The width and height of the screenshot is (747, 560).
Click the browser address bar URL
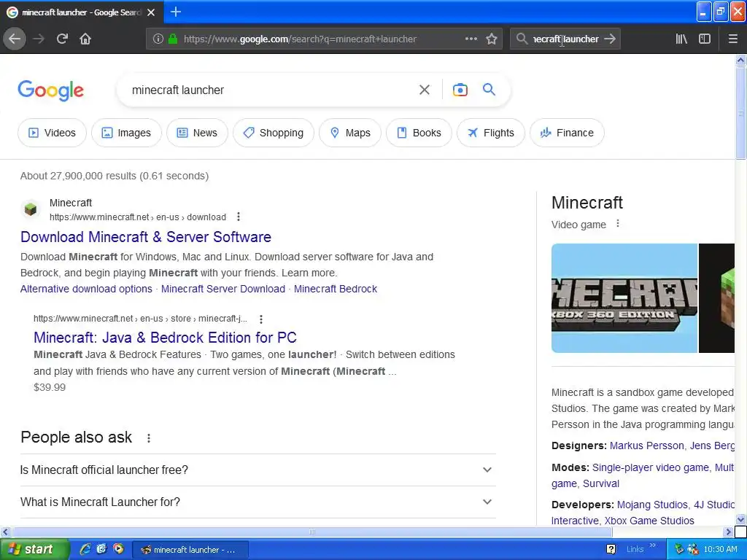coord(300,39)
